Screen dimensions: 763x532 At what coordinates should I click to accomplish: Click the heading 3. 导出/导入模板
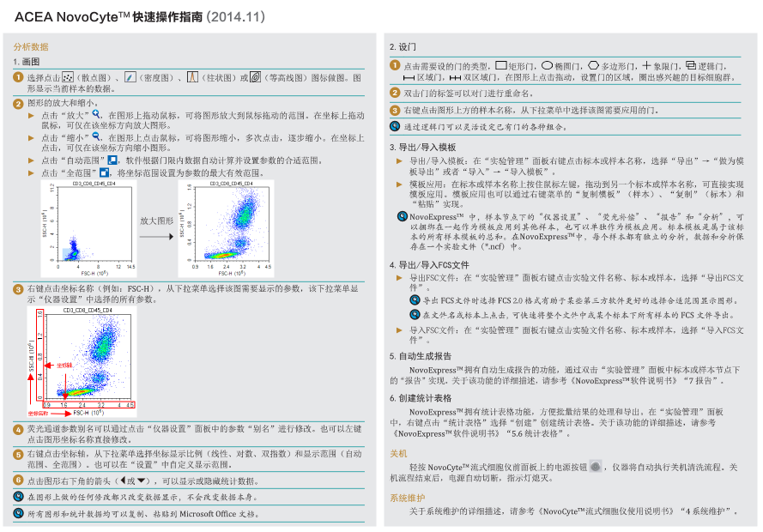tap(423, 147)
